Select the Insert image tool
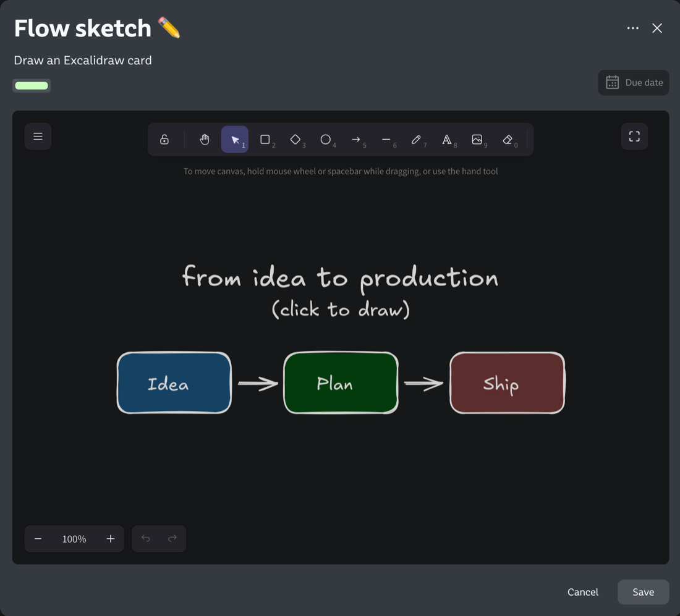Screen dimensions: 680x616 point(477,140)
